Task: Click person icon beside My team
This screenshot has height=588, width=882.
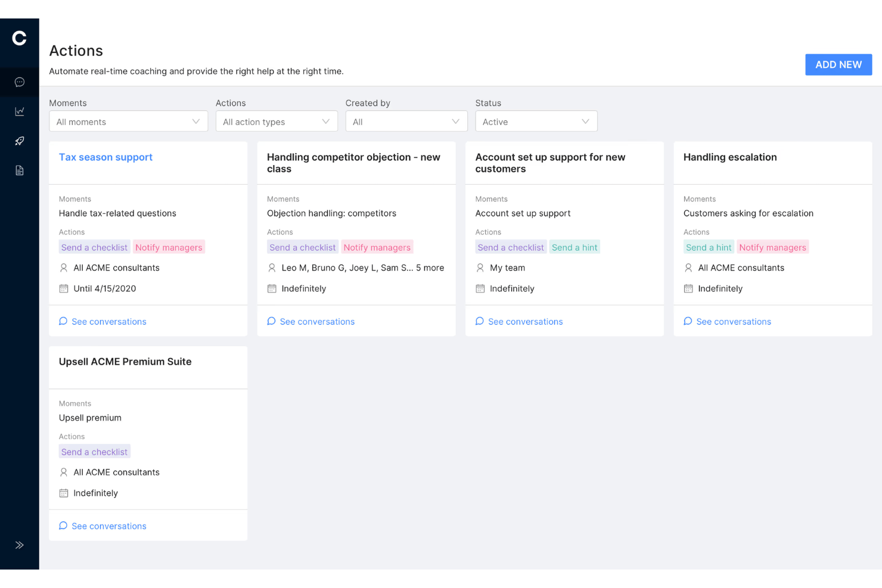Action: coord(480,268)
